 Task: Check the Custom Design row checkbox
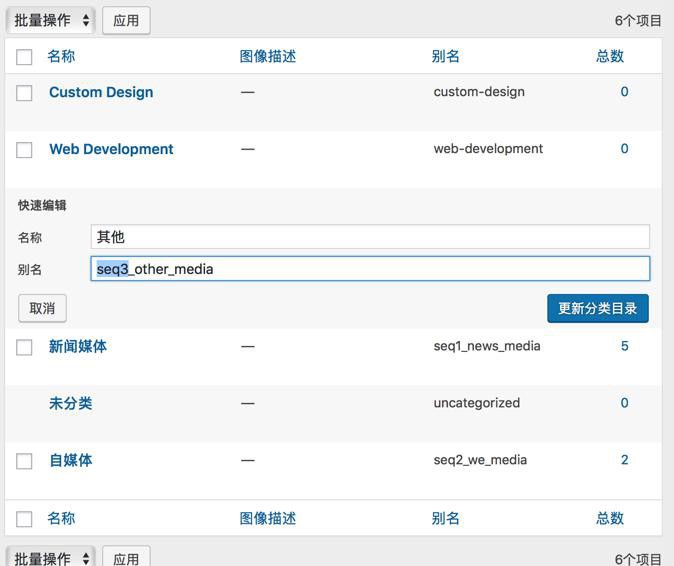(x=25, y=93)
